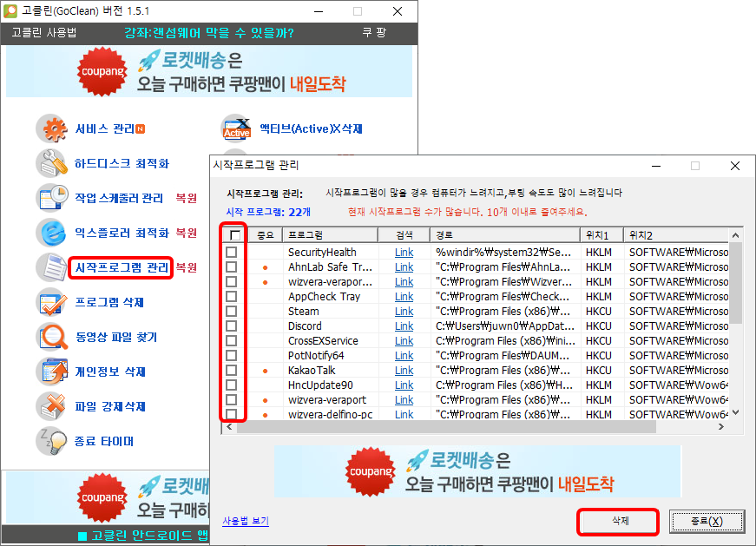Viewport: 756px width, 546px height.
Task: Click the 종료(X) button
Action: (707, 522)
